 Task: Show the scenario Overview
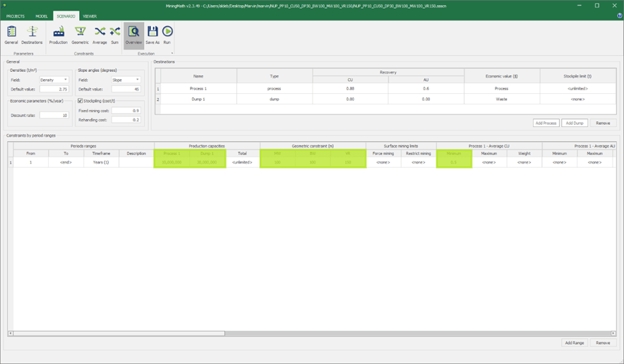[133, 35]
